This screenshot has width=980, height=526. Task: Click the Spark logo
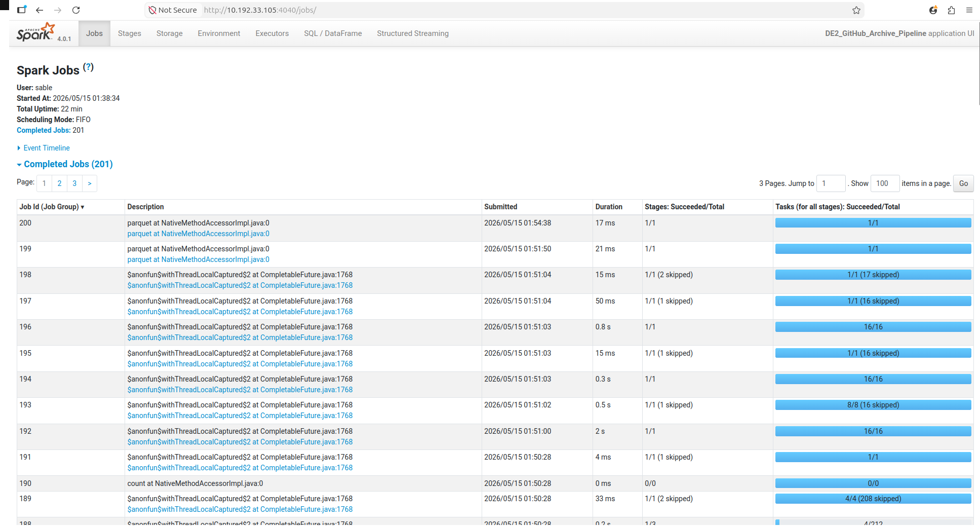coord(36,32)
